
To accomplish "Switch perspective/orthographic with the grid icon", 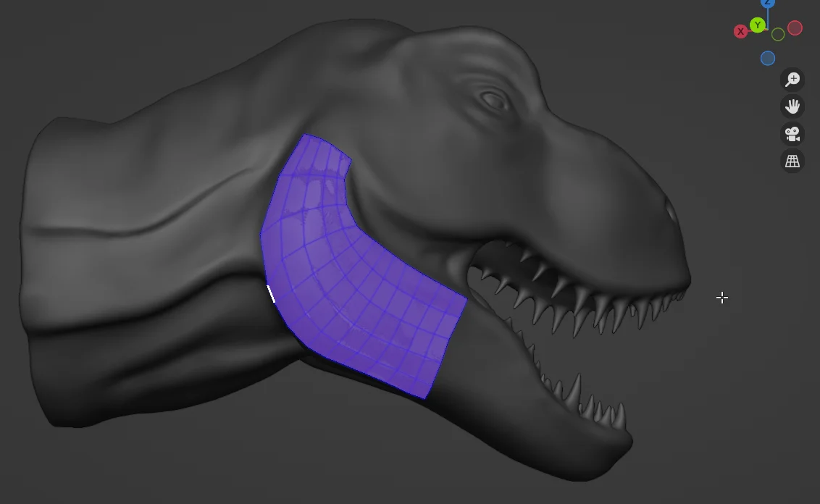I will click(x=792, y=161).
